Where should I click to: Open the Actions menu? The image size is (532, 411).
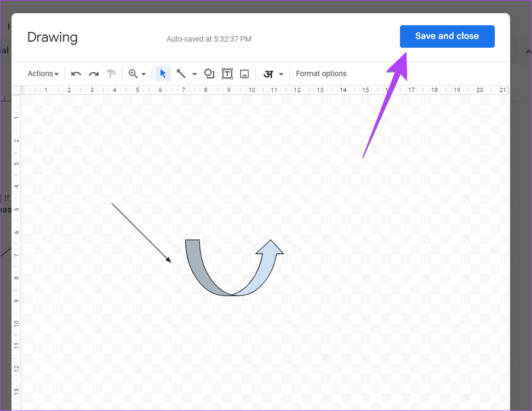43,73
